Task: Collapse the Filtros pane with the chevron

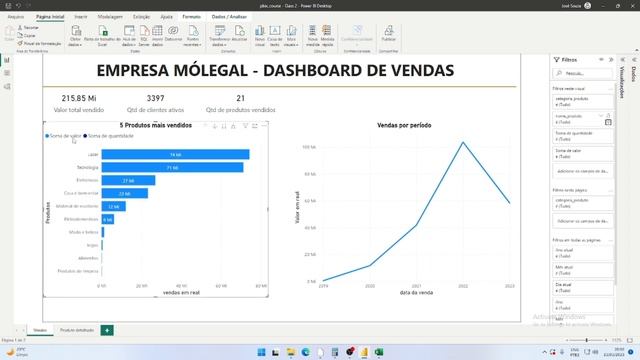Action: pos(611,60)
